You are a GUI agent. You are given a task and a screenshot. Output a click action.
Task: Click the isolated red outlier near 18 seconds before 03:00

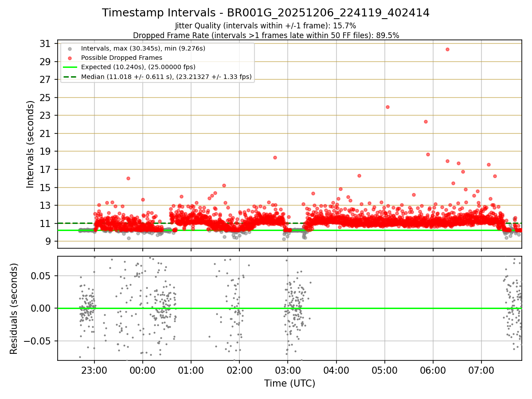(275, 157)
